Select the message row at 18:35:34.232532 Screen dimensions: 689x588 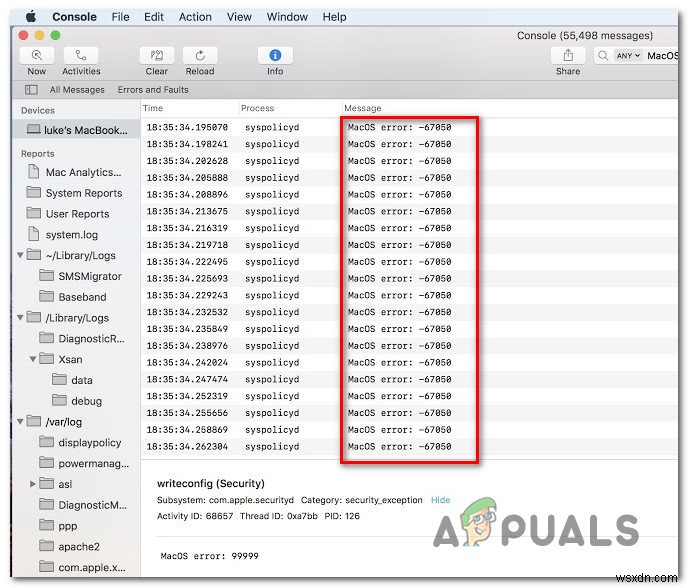coord(409,312)
